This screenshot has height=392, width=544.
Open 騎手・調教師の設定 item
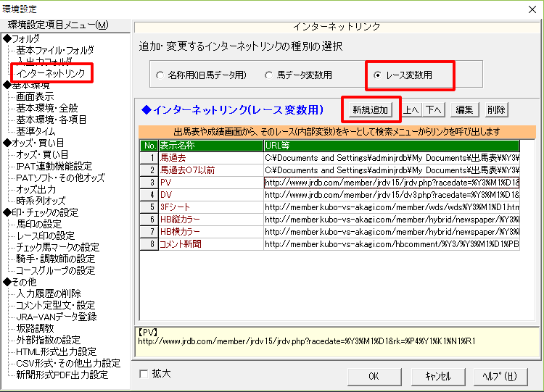[x=56, y=259]
